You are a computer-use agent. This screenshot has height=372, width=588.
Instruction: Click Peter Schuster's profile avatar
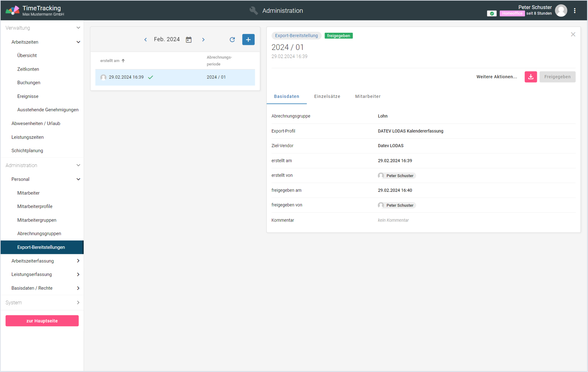click(561, 11)
